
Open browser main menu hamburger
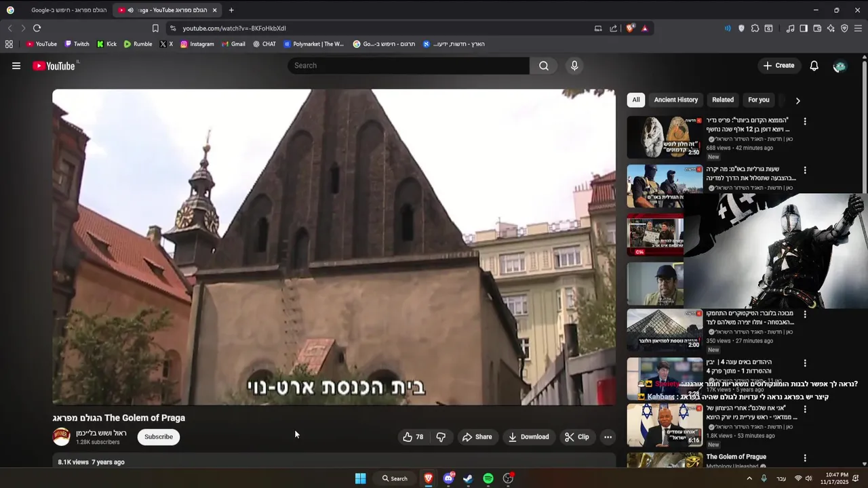coord(858,28)
